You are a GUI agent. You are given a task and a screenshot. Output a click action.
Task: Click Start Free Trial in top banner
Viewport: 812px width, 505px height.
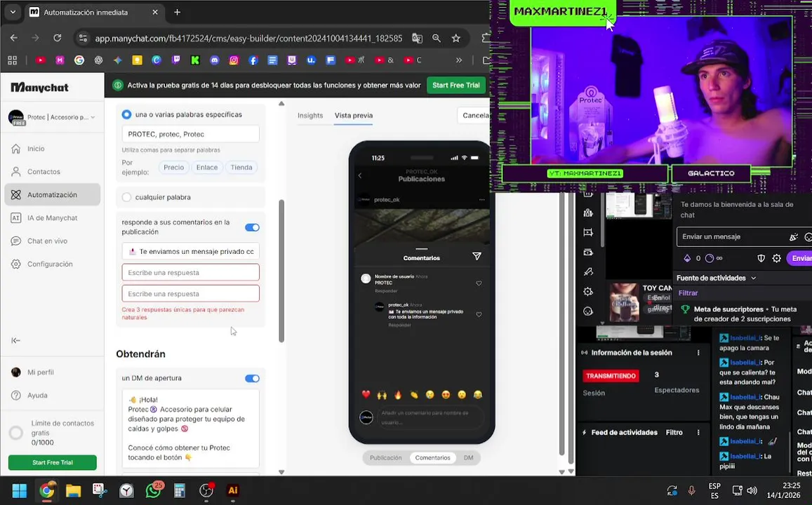pyautogui.click(x=455, y=86)
